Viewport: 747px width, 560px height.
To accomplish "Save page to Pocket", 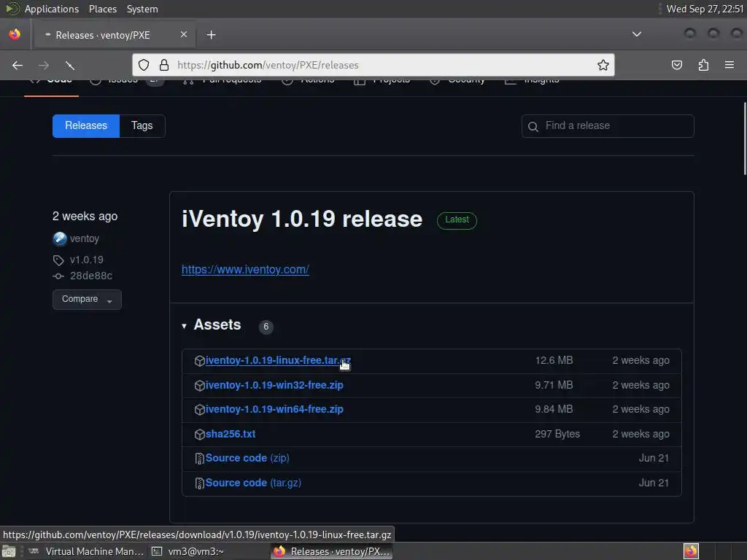I will pos(677,65).
